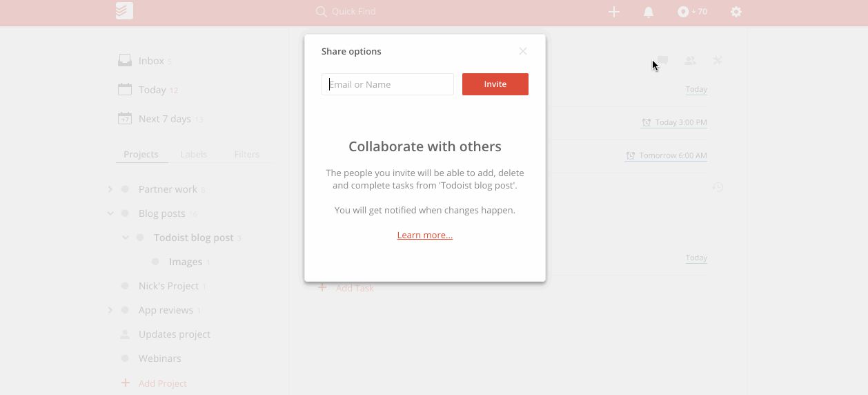
Task: Click the share project people icon
Action: [x=690, y=61]
